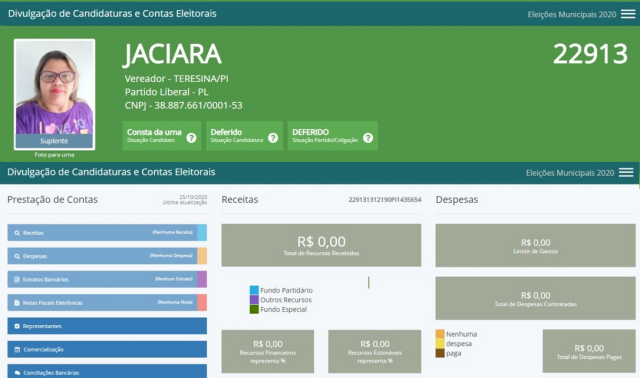
Task: Click the orange Nenhuma legend swatch
Action: [x=440, y=334]
